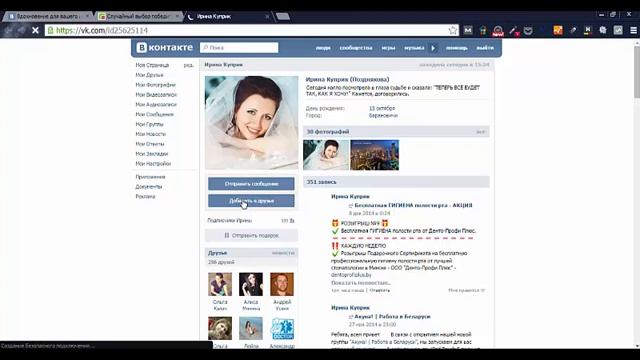
Task: Open музыка in the VK header
Action: click(x=414, y=48)
